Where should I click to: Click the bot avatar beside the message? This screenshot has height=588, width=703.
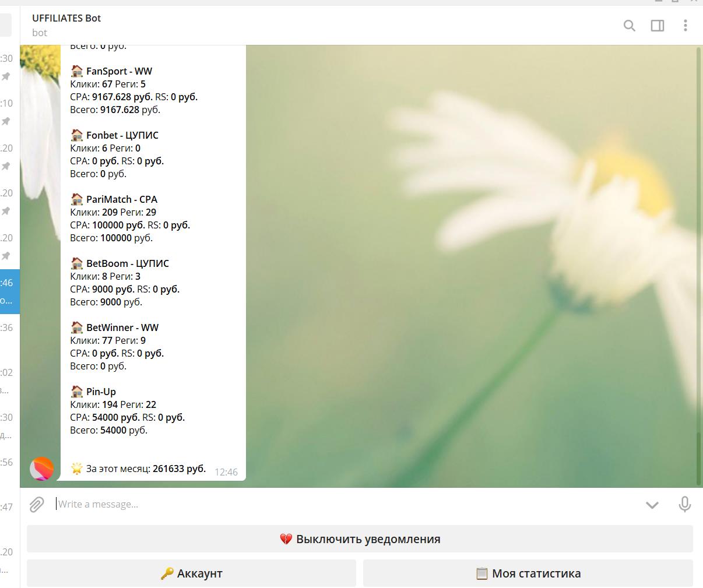42,469
